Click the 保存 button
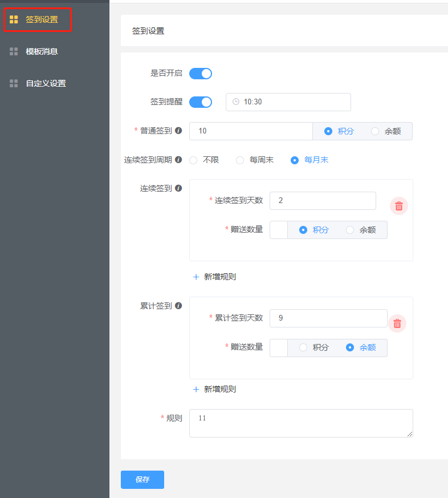Image resolution: width=448 pixels, height=498 pixels. (x=142, y=480)
